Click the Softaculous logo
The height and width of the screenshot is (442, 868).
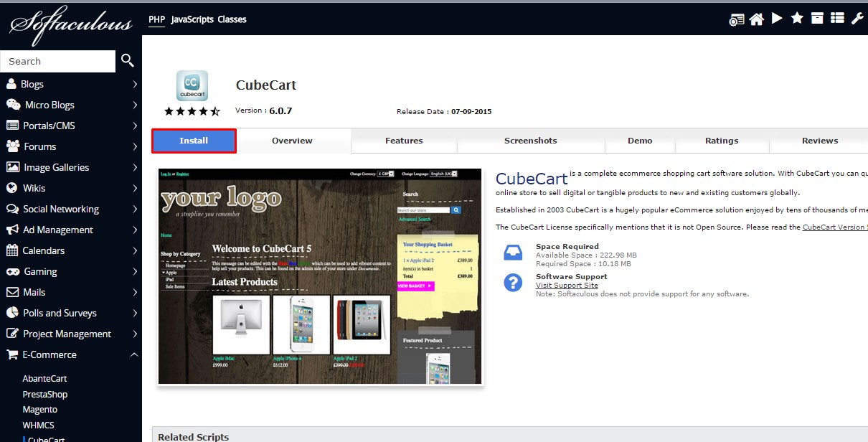point(71,25)
